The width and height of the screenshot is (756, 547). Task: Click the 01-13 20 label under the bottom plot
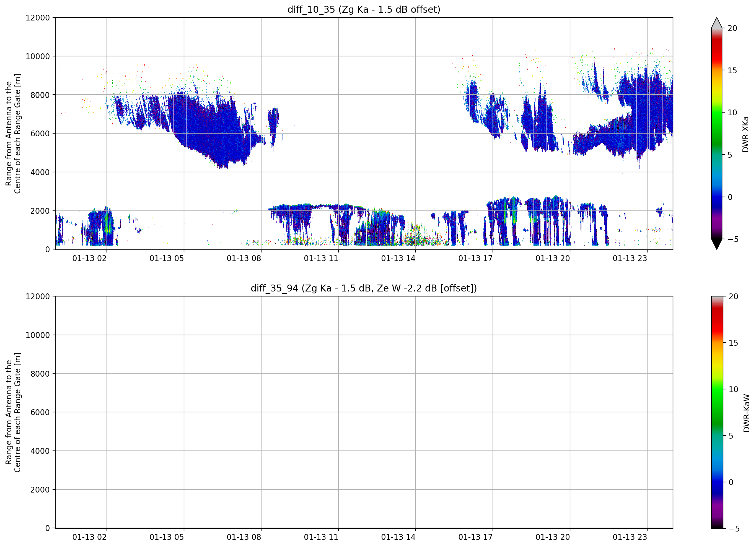point(553,537)
